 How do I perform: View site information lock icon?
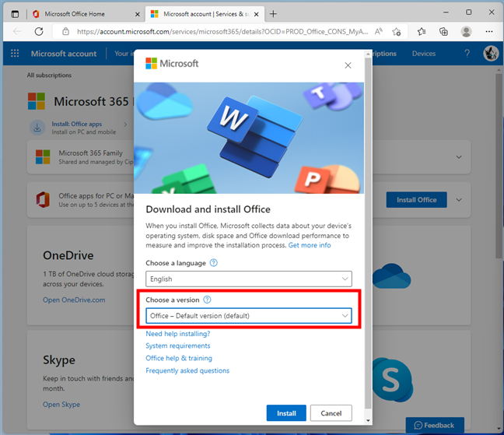pos(65,31)
